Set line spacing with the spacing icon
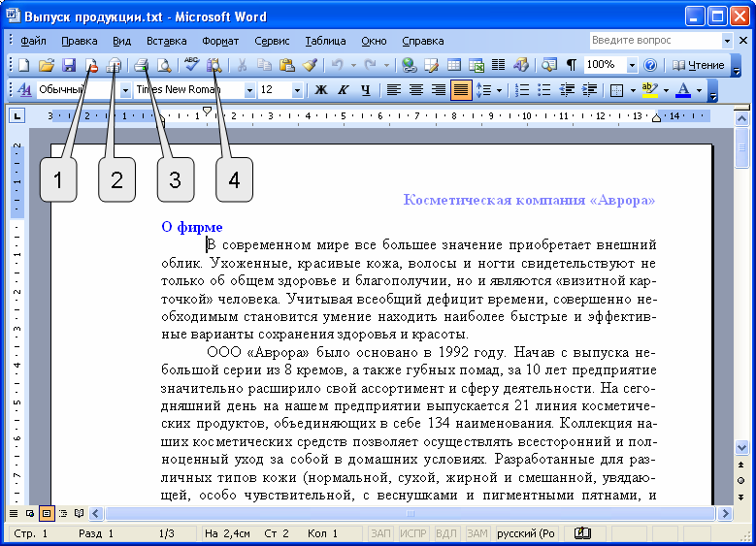Screen dimensions: 756x546 click(x=483, y=90)
